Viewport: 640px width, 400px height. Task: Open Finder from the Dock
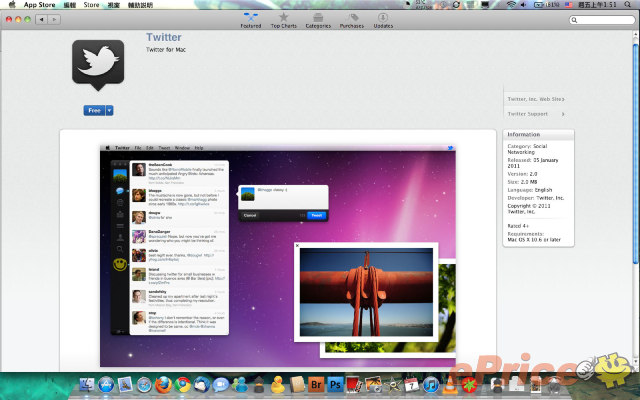pyautogui.click(x=87, y=384)
